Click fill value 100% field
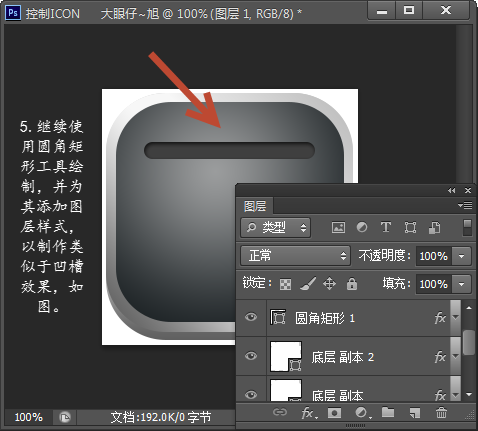The height and width of the screenshot is (431, 478). pyautogui.click(x=434, y=284)
